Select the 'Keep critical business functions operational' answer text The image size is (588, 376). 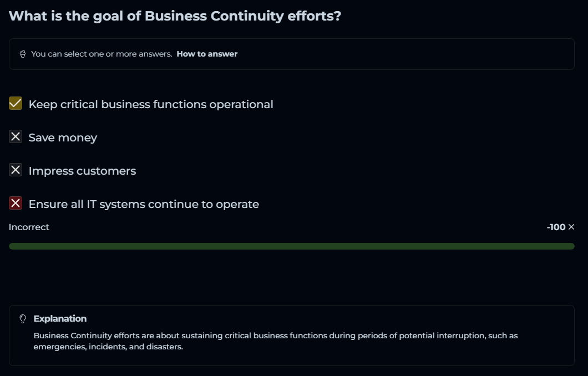coord(151,104)
